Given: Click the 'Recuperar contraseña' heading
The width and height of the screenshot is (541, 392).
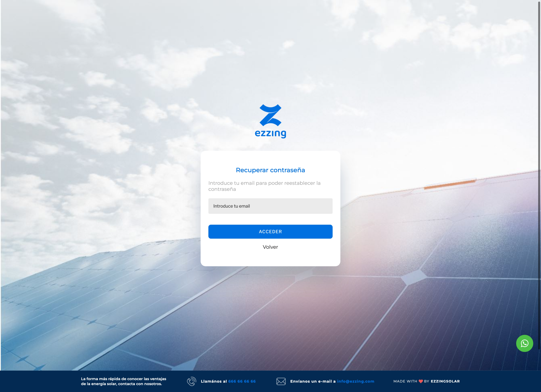Looking at the screenshot, I should click(x=270, y=170).
